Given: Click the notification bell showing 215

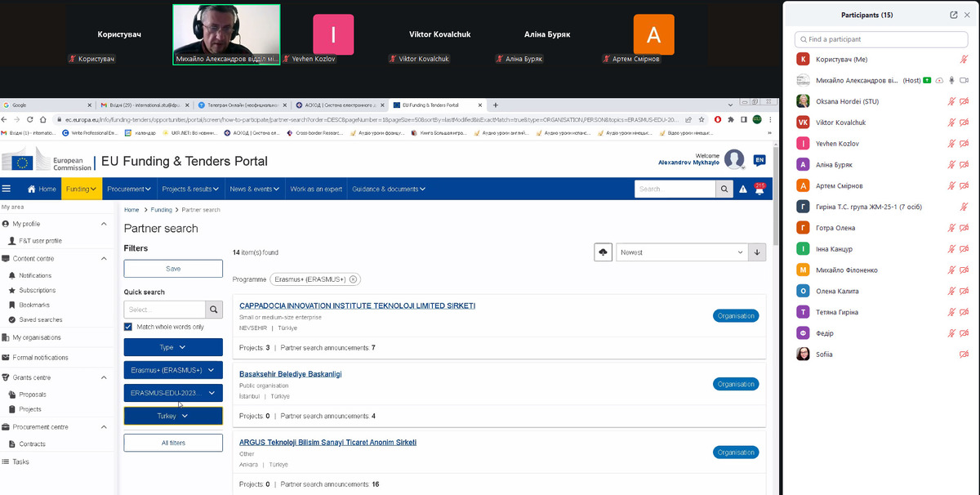Looking at the screenshot, I should [759, 189].
